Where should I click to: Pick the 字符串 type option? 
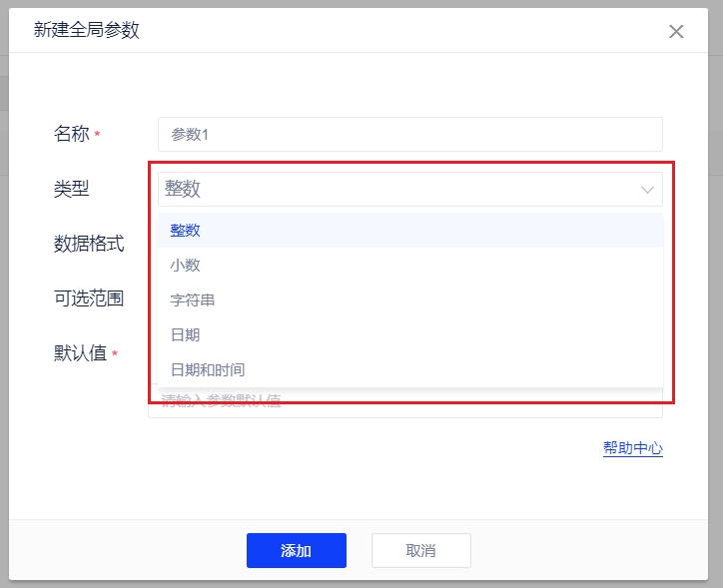click(192, 299)
